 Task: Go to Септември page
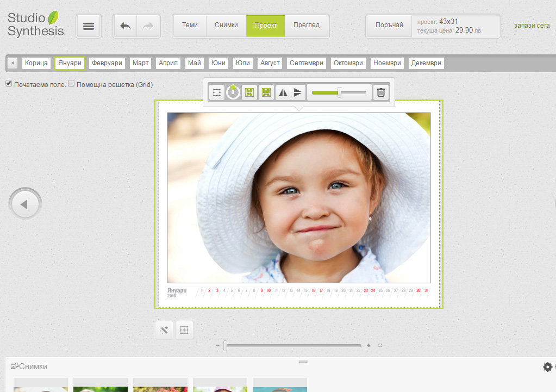[307, 63]
